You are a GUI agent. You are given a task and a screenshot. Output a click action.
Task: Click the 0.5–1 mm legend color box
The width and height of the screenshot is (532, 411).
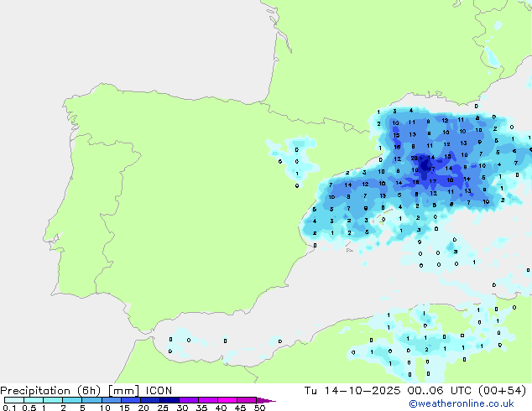(x=34, y=400)
